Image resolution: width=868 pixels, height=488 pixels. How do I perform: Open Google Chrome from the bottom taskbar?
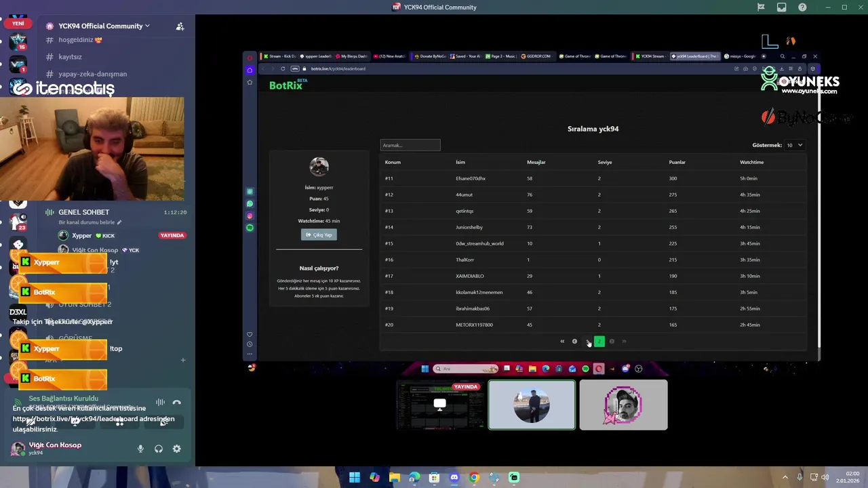tap(474, 477)
